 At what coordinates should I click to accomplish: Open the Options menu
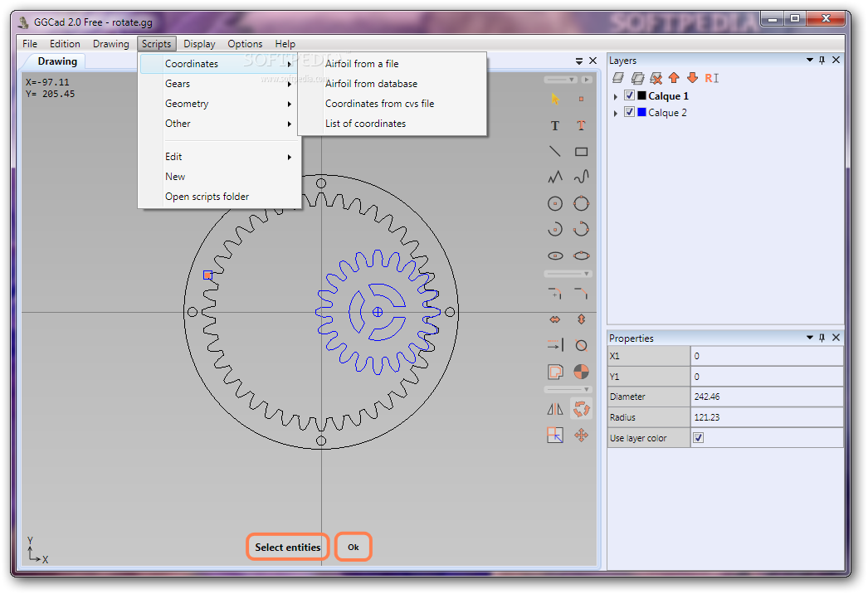[x=245, y=44]
